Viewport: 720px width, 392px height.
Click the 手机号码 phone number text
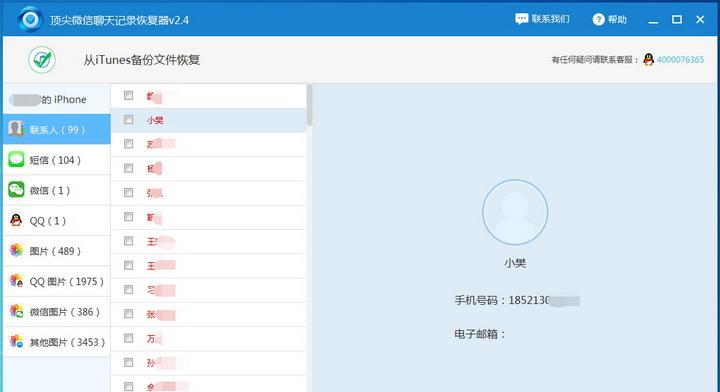click(x=517, y=300)
